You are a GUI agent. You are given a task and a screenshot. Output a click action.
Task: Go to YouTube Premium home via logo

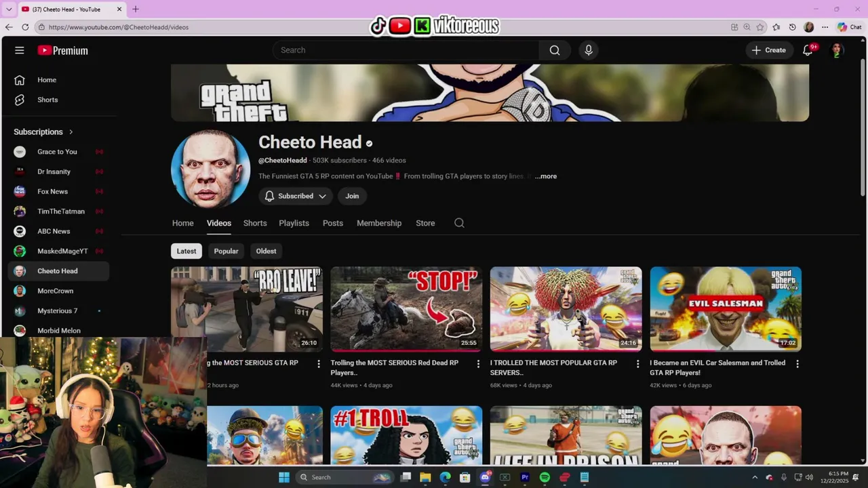62,50
